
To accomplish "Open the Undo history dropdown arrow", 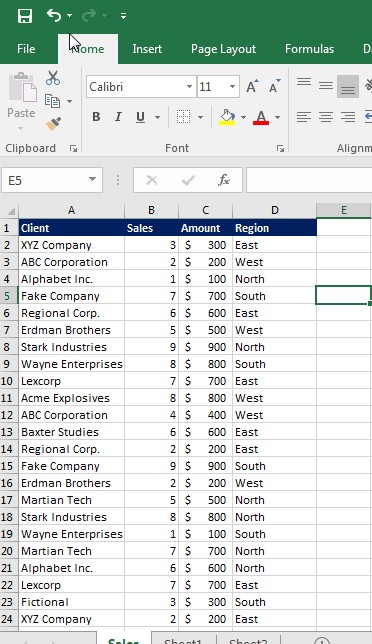I will point(69,16).
